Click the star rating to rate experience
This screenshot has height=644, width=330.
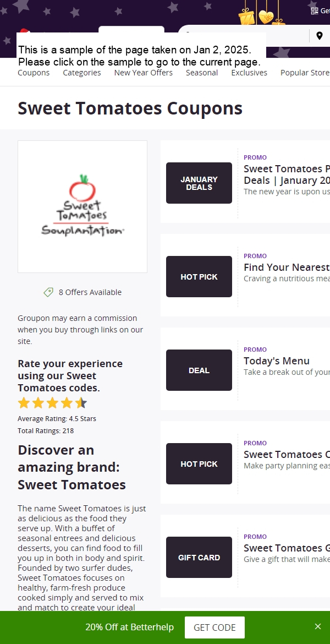tap(52, 403)
